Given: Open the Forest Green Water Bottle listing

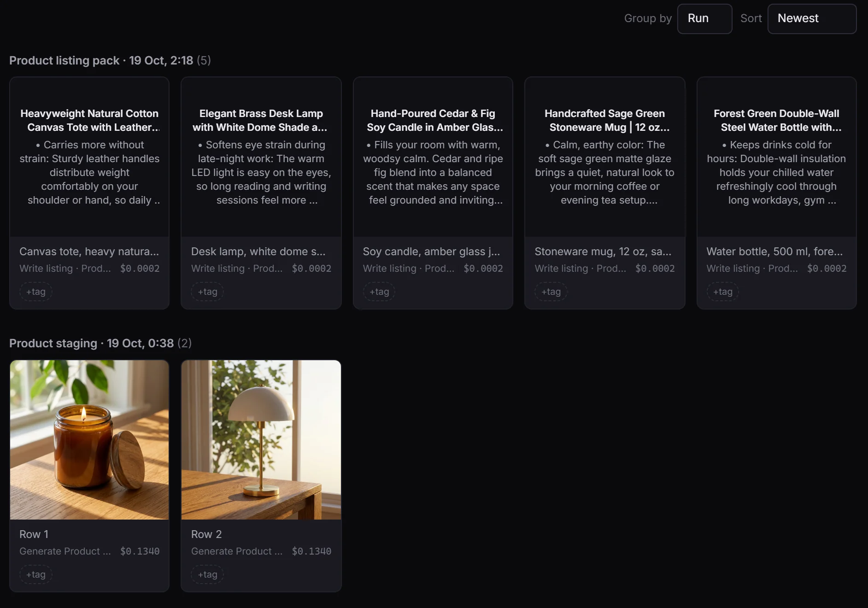Looking at the screenshot, I should [x=777, y=157].
